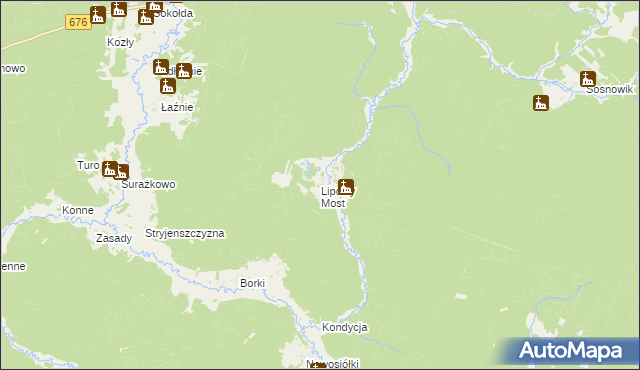640x370 pixels.
Task: Click the lone church icon southwest of Sosnowik
Action: [540, 103]
